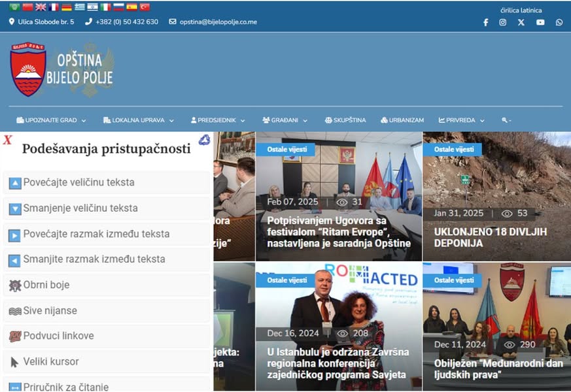Click Povećajte veličinu teksta button
The image size is (571, 392).
107,182
